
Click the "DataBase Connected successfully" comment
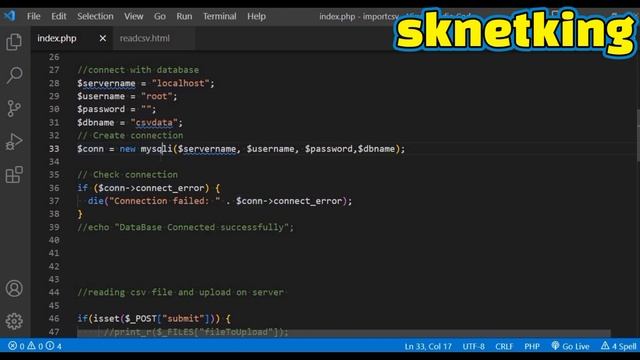(x=185, y=227)
